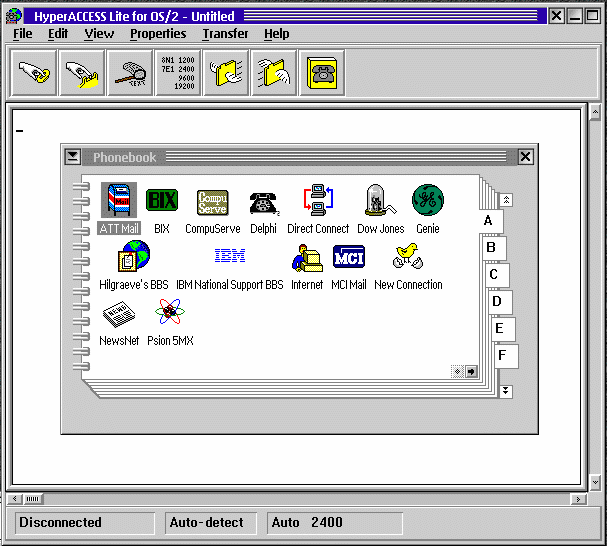
Task: Click the horizontal scrollbar right arrow
Action: 578,499
